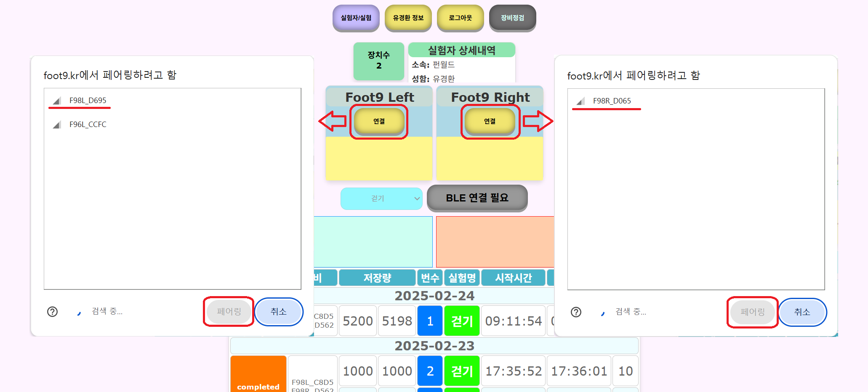The image size is (868, 392).
Task: Open the 유경환 정보 button
Action: tap(408, 18)
